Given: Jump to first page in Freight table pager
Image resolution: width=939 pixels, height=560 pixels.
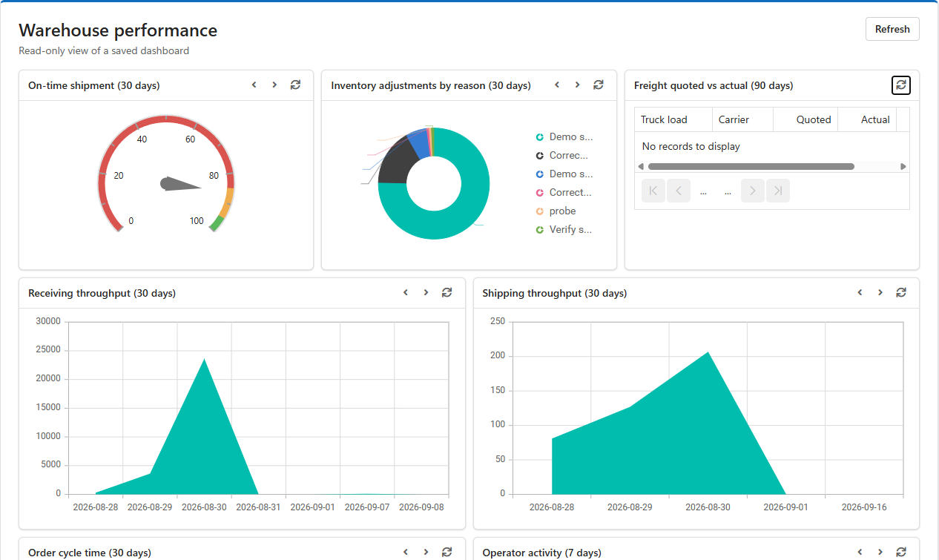Looking at the screenshot, I should tap(653, 191).
